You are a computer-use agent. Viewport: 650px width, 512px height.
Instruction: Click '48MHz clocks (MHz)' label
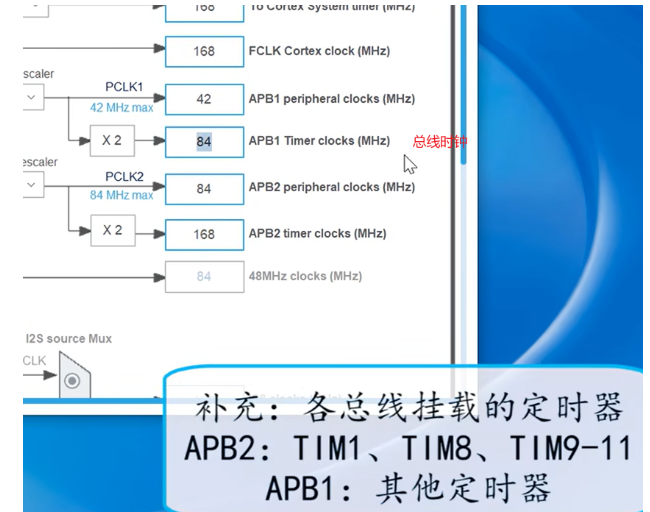(305, 276)
